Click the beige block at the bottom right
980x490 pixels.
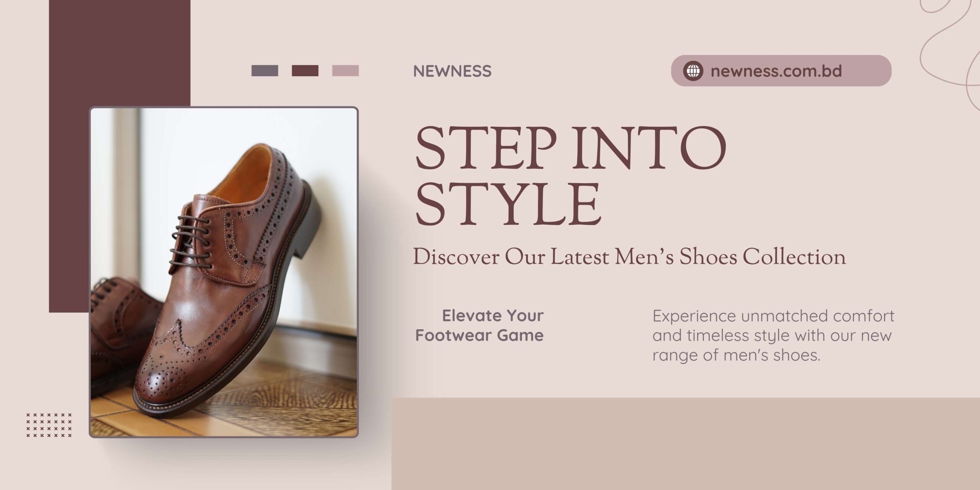pos(685,444)
